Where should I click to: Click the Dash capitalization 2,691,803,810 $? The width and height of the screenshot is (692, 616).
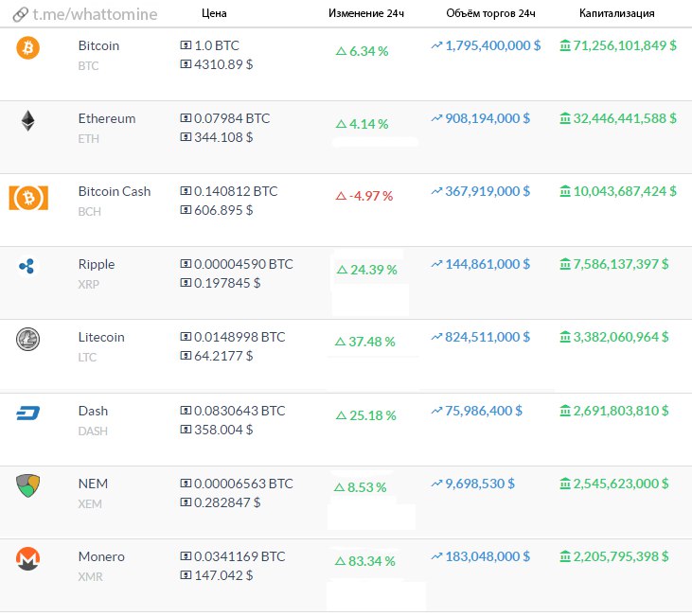620,411
